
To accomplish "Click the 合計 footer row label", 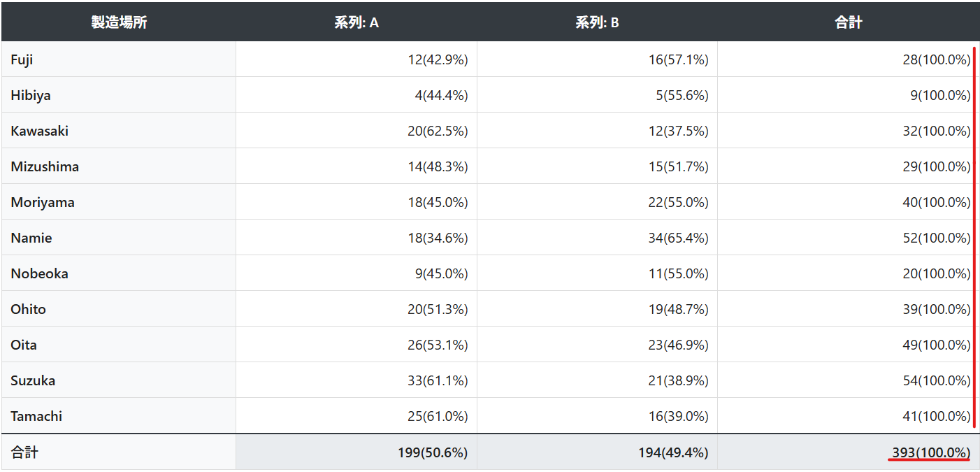I will coord(24,452).
